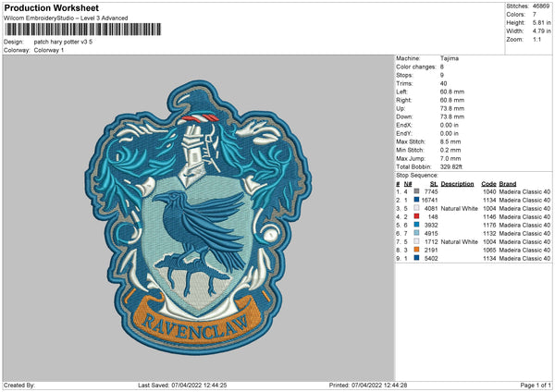
Task: Select stitch count 4915 in stop 6
Action: coord(431,233)
